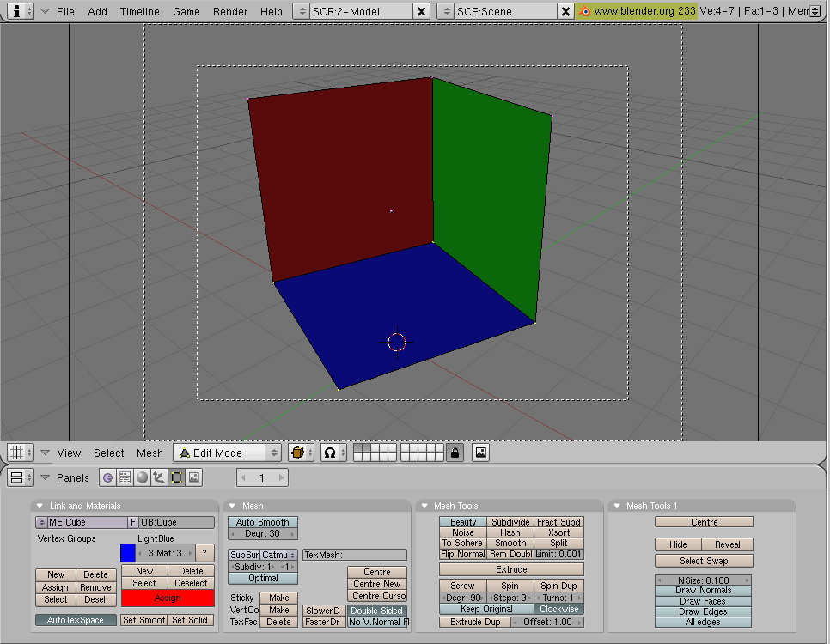Open the Scene context icon in Panels header
The height and width of the screenshot is (644, 830).
click(x=194, y=477)
